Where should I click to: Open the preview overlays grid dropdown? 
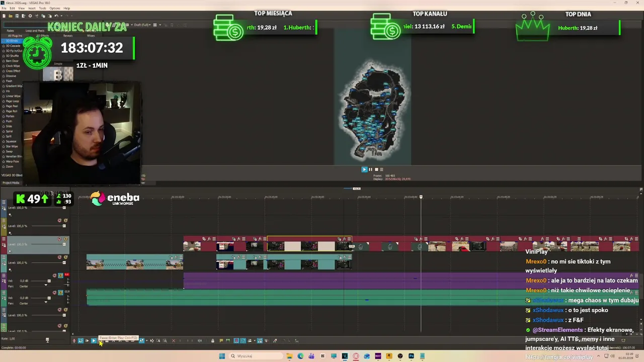click(x=160, y=25)
